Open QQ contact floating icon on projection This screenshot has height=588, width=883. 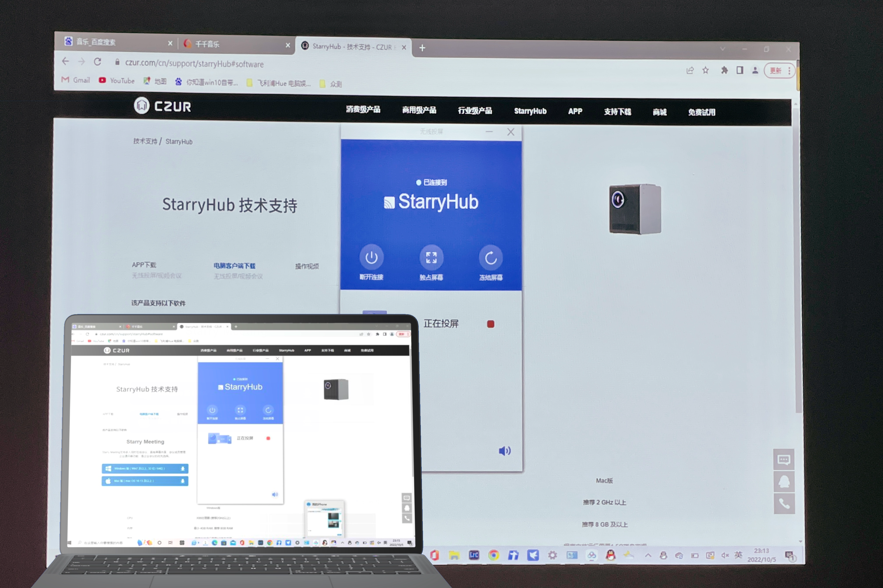pos(784,481)
